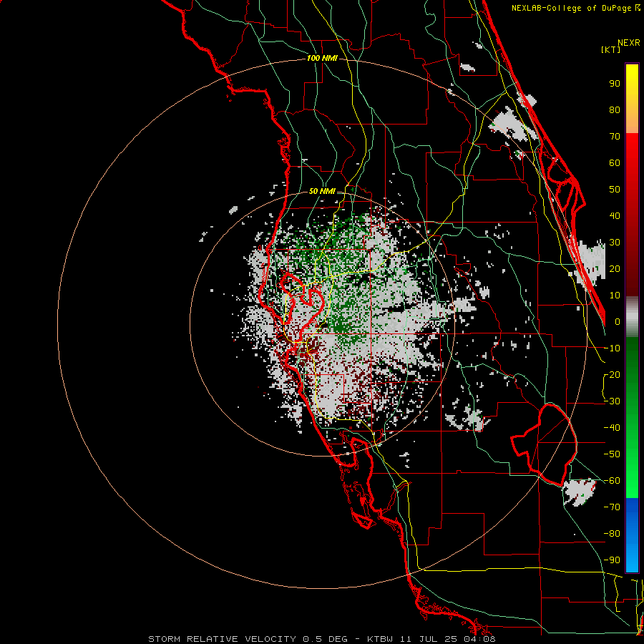Click the -10 value on the velocity scale
The width and height of the screenshot is (644, 644).
(x=612, y=348)
